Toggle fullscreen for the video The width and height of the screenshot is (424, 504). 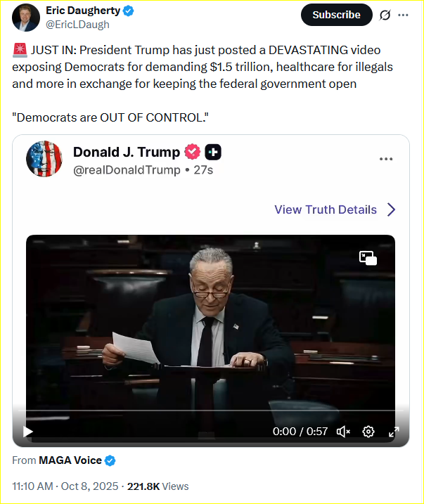394,432
